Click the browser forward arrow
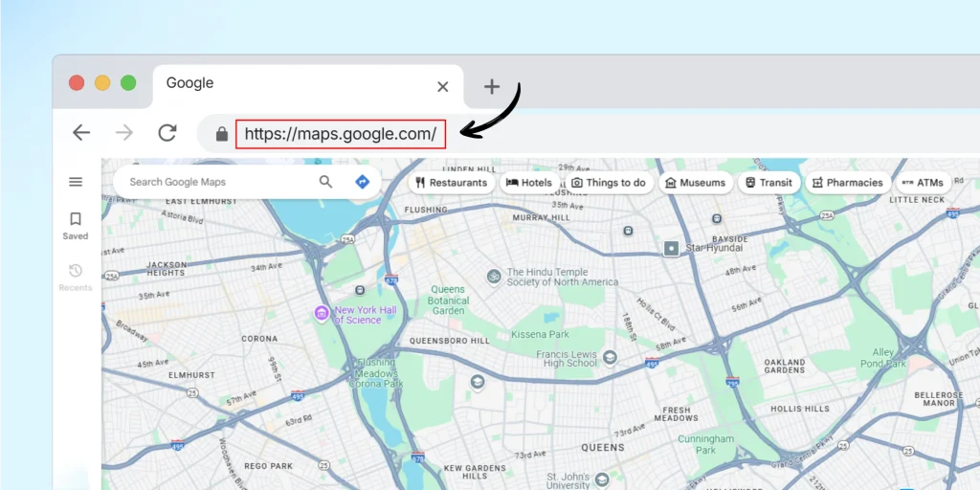 (x=123, y=133)
